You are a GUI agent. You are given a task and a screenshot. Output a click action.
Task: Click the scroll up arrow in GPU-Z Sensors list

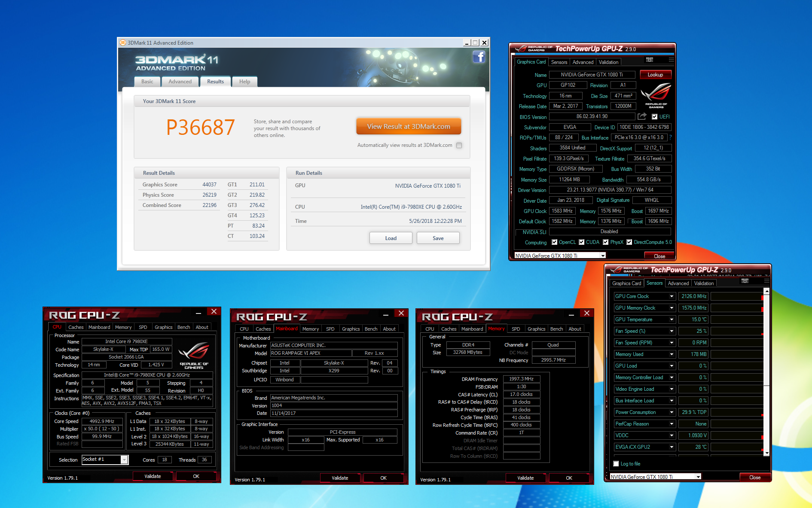766,292
